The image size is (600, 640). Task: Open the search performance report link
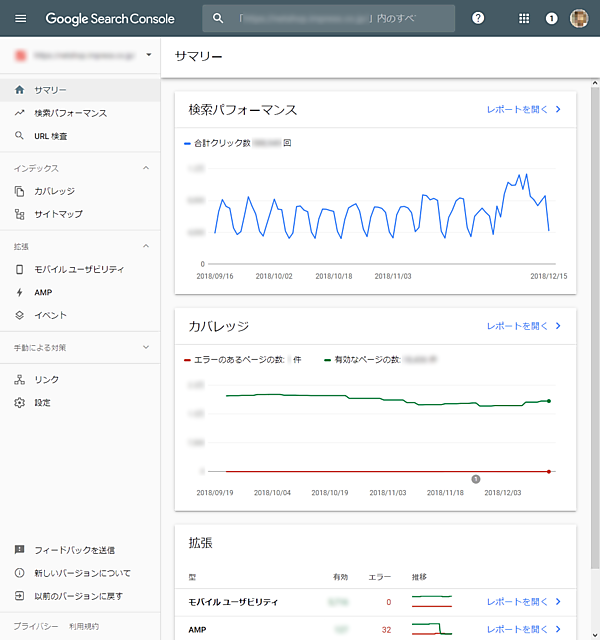pos(524,110)
